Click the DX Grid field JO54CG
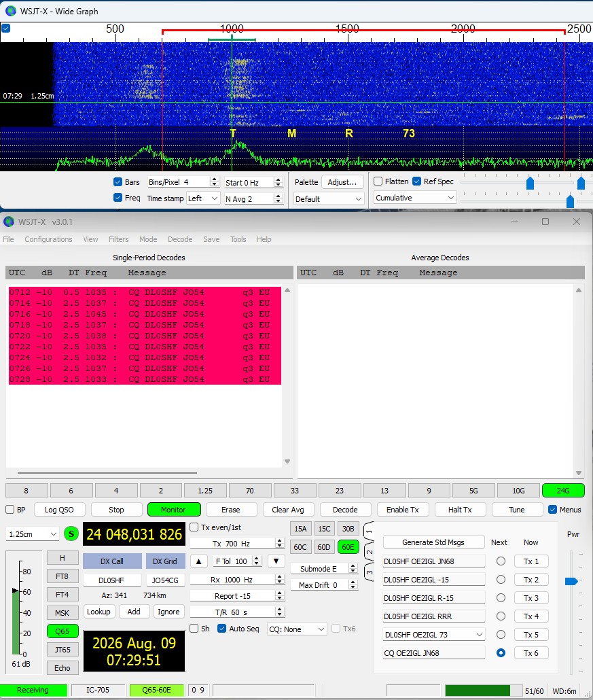 pos(165,580)
